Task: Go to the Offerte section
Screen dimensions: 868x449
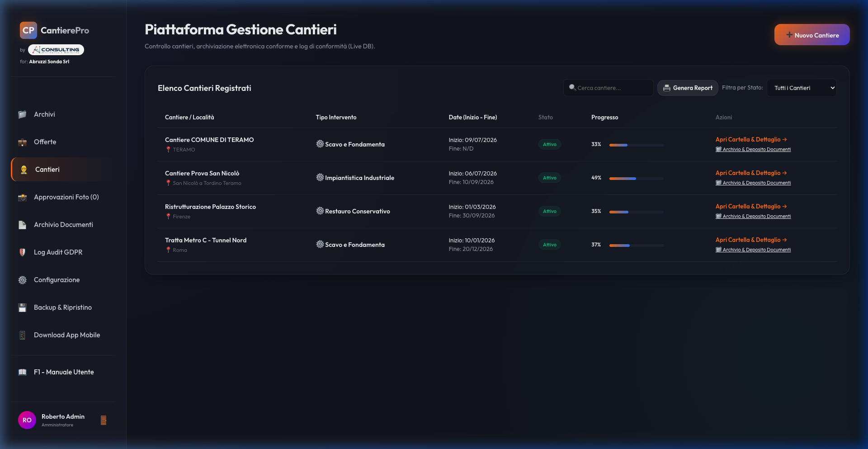Action: [x=63, y=142]
